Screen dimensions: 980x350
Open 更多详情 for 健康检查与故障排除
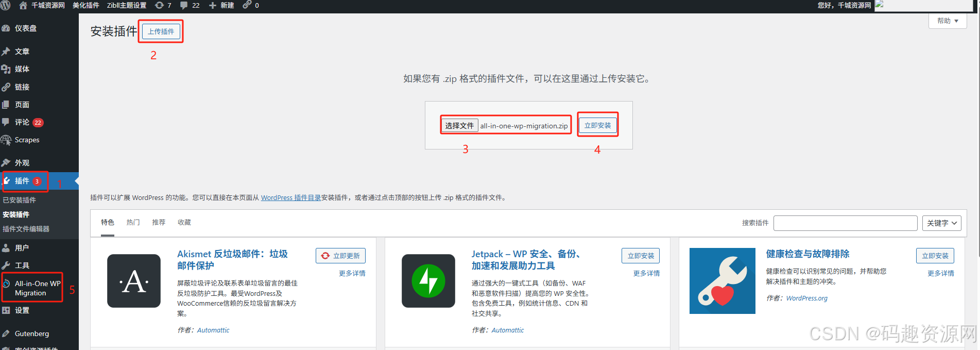[941, 273]
